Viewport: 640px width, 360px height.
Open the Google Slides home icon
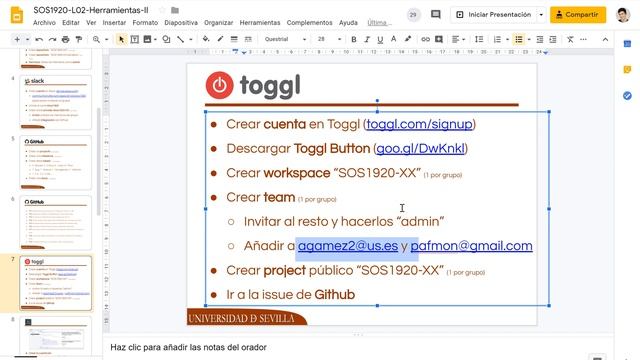pyautogui.click(x=17, y=16)
